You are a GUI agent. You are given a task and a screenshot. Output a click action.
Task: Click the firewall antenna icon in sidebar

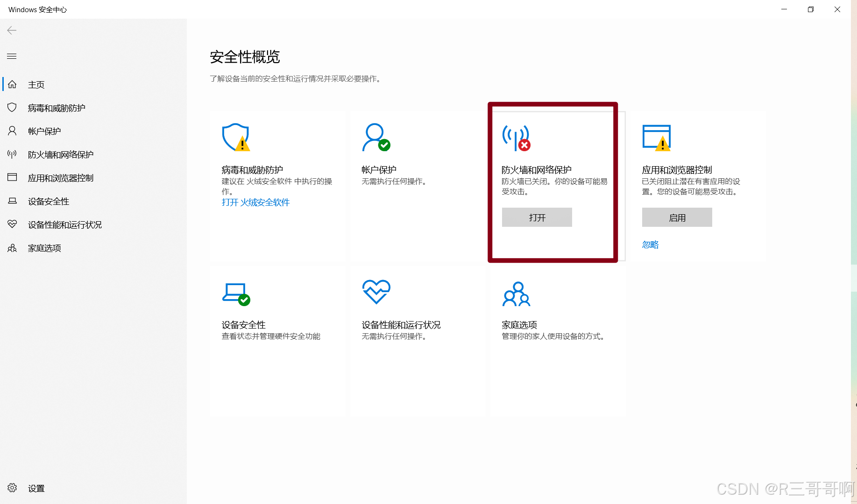tap(12, 154)
